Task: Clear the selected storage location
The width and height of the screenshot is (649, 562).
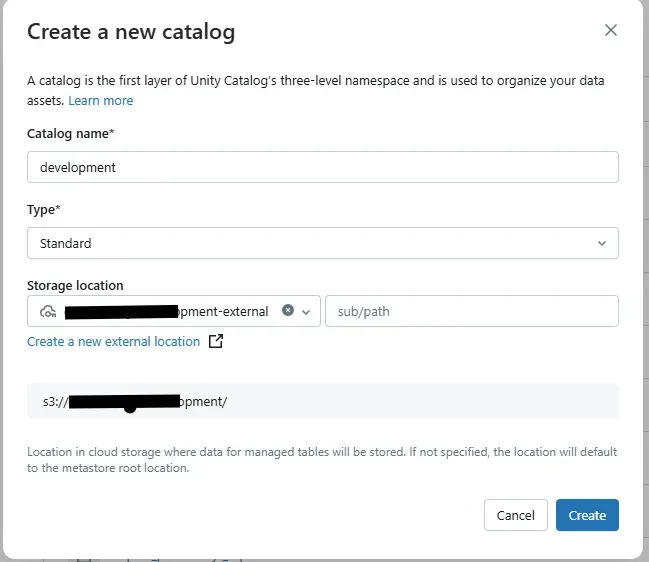Action: pos(288,311)
